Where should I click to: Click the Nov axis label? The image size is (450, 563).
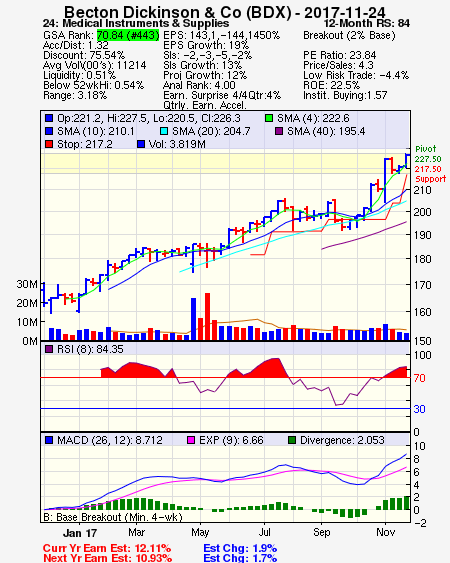coord(385,532)
